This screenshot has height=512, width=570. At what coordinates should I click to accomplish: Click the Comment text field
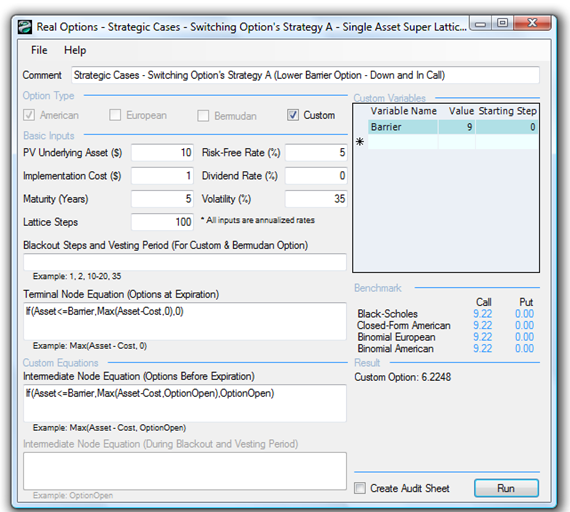pyautogui.click(x=305, y=75)
